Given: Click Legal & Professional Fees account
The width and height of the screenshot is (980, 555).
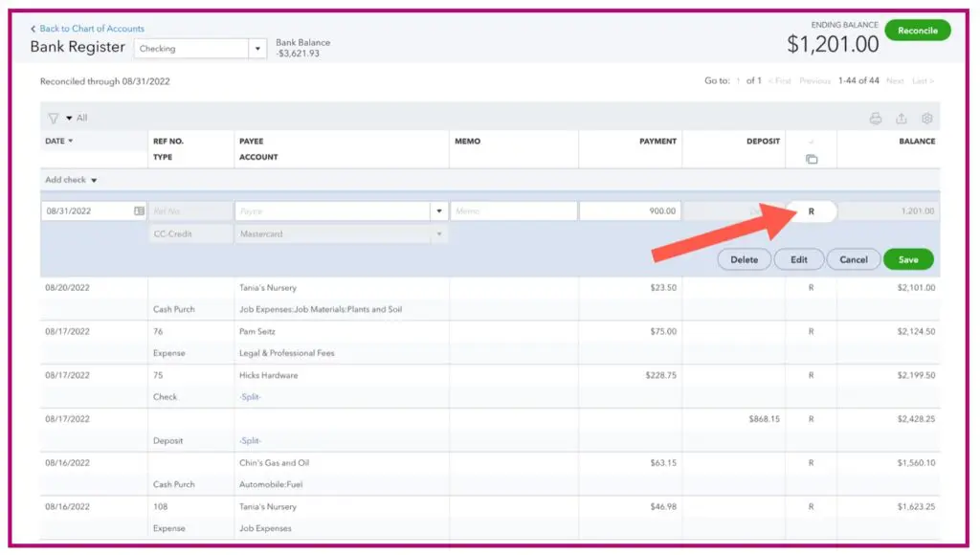Looking at the screenshot, I should pyautogui.click(x=287, y=353).
